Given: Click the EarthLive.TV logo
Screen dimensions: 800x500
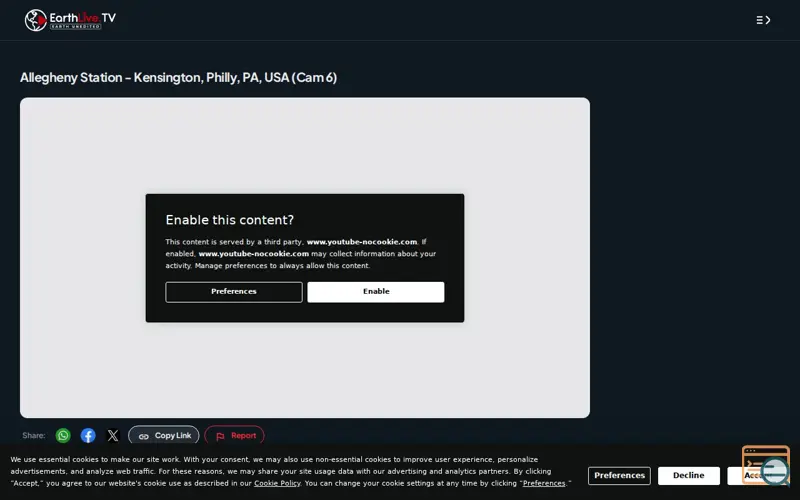Looking at the screenshot, I should tap(70, 20).
